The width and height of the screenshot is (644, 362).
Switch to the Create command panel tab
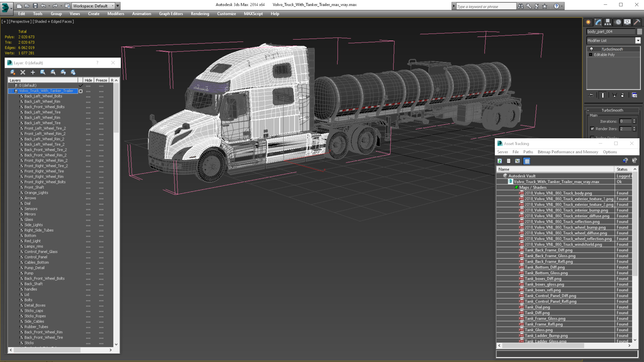tap(588, 22)
